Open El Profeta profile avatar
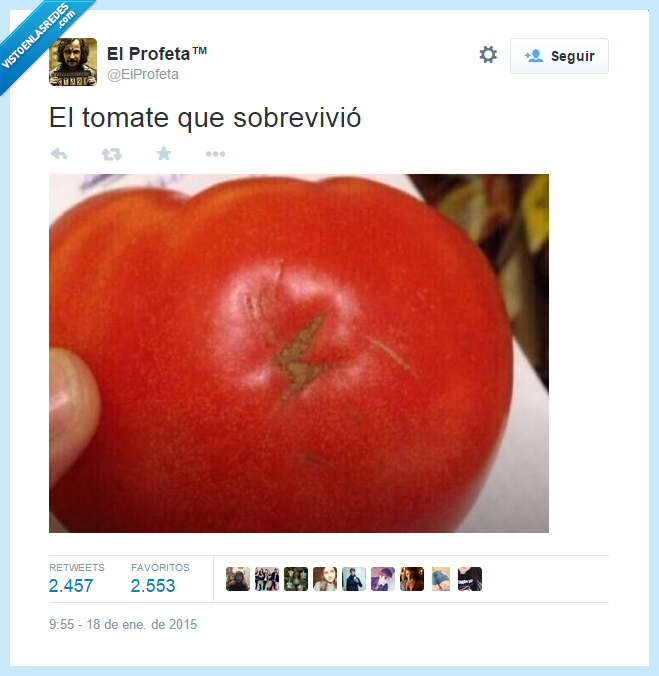 tap(73, 62)
